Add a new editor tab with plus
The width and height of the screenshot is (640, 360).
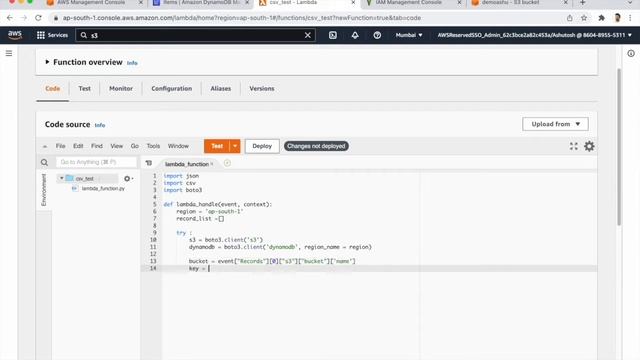pyautogui.click(x=227, y=163)
